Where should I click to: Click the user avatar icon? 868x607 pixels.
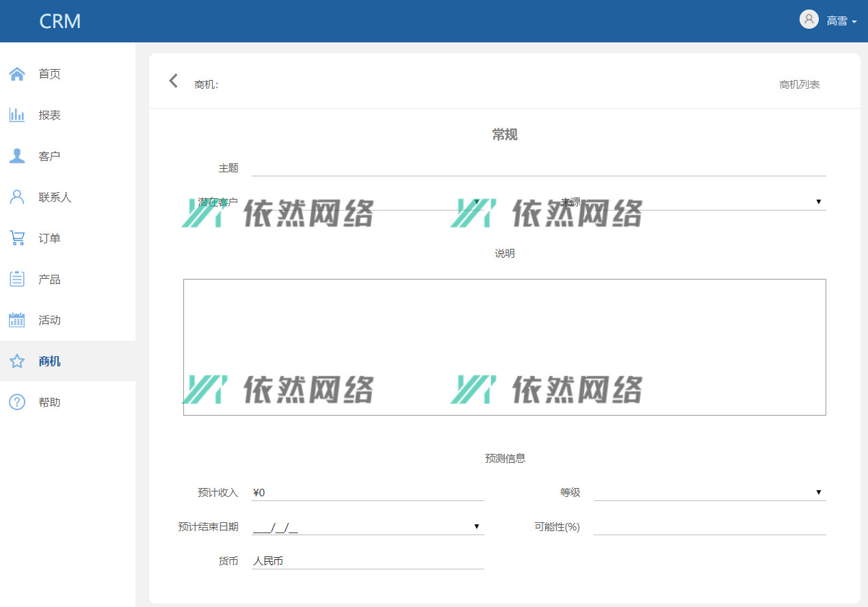pyautogui.click(x=808, y=20)
